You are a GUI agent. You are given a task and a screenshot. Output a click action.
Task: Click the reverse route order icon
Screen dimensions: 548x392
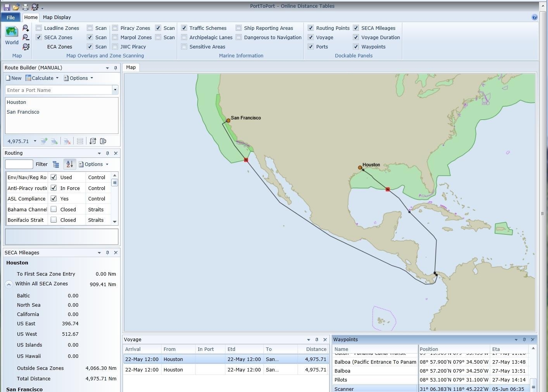coord(93,141)
